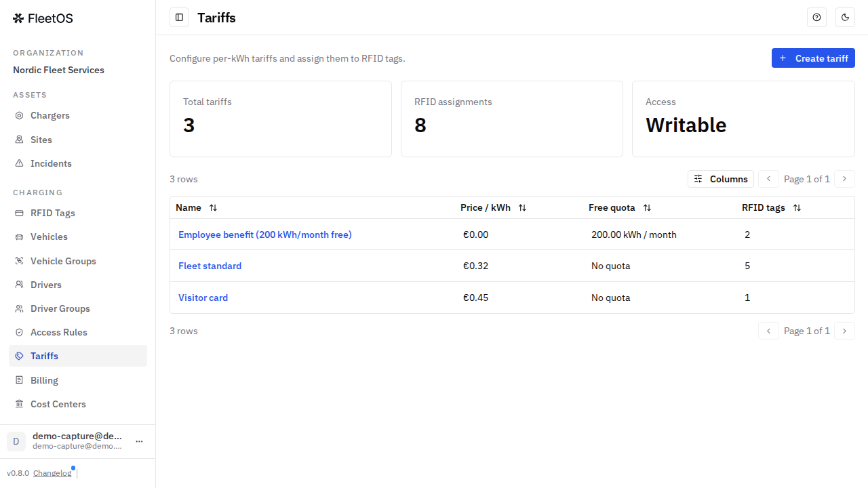Click the Access Writable card
The width and height of the screenshot is (868, 488).
(x=743, y=119)
